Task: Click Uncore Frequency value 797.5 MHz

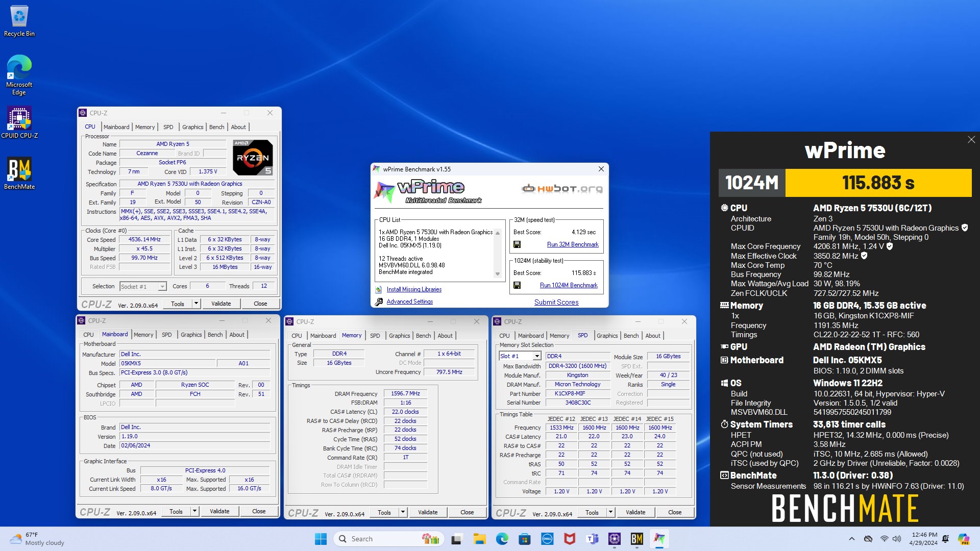Action: [x=449, y=372]
